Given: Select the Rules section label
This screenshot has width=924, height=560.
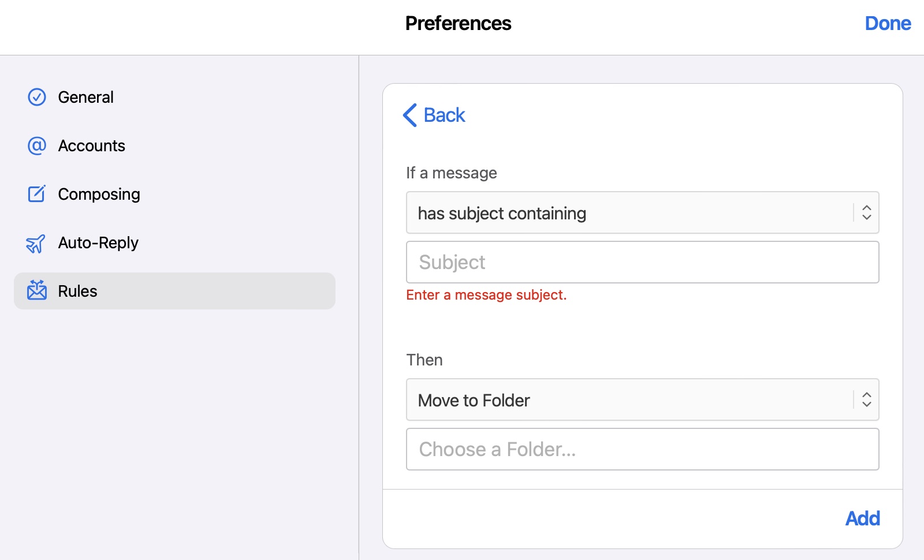Looking at the screenshot, I should (77, 291).
